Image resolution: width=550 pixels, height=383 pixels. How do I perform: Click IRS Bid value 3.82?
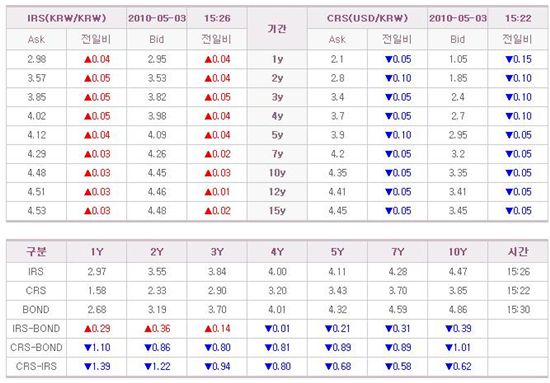click(x=157, y=97)
